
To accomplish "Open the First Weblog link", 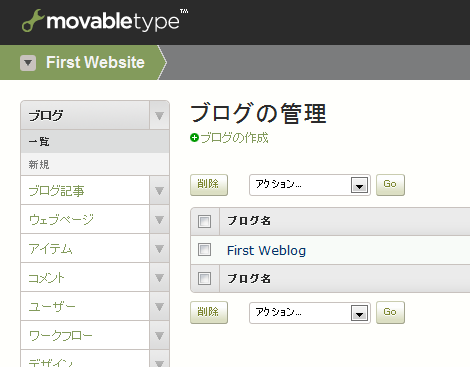I will point(266,251).
